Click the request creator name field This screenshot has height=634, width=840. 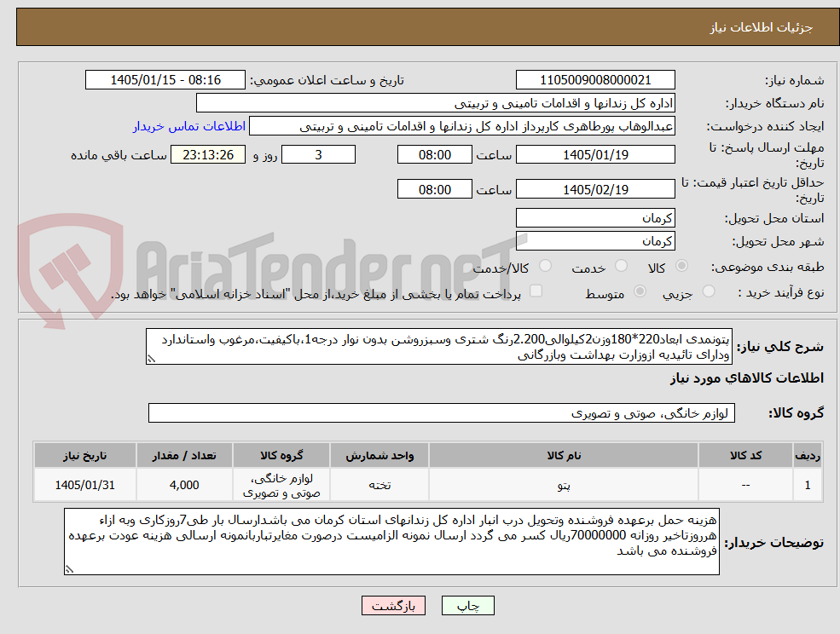461,126
